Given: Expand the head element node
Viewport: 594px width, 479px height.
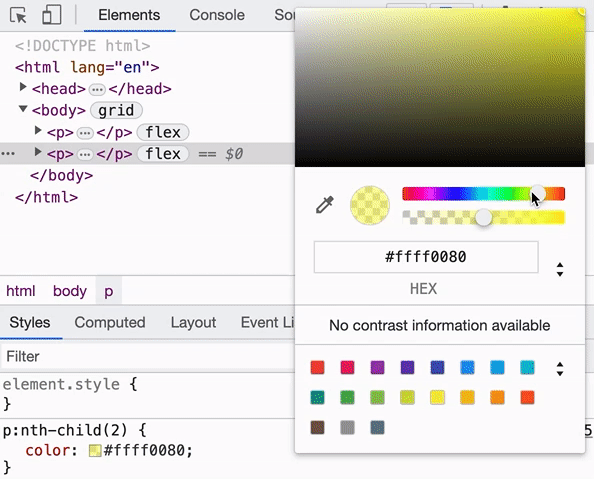Looking at the screenshot, I should (23, 88).
